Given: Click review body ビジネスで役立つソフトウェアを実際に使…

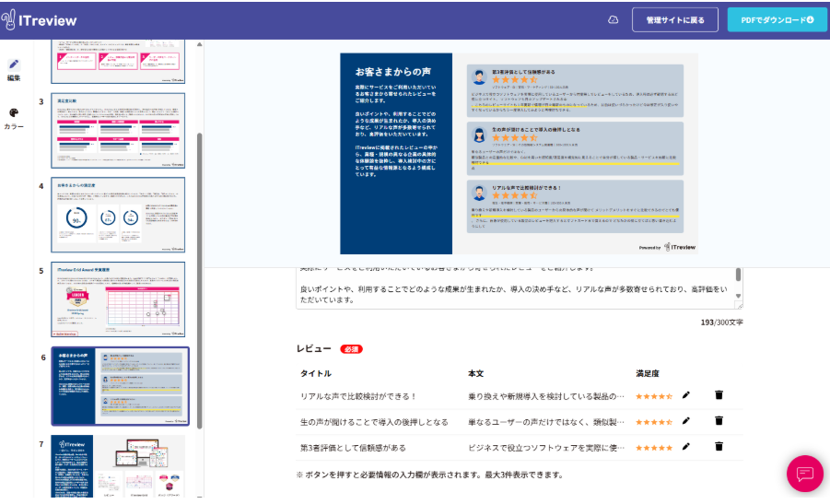Looking at the screenshot, I should point(546,448).
